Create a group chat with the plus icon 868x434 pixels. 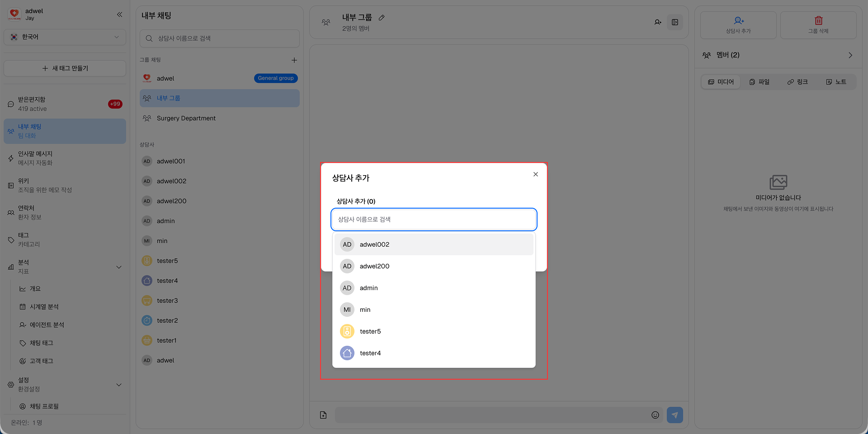point(294,60)
